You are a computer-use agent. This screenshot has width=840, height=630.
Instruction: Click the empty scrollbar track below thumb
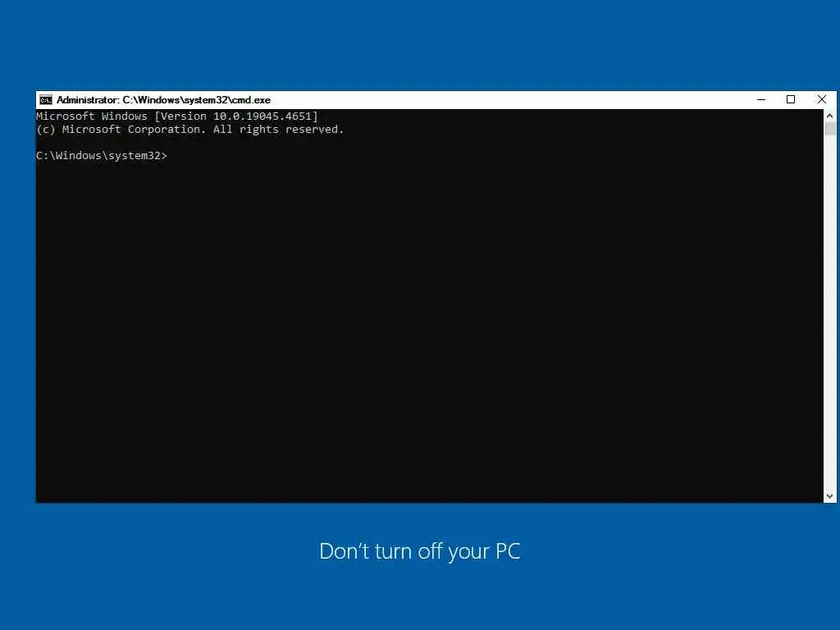(830, 313)
